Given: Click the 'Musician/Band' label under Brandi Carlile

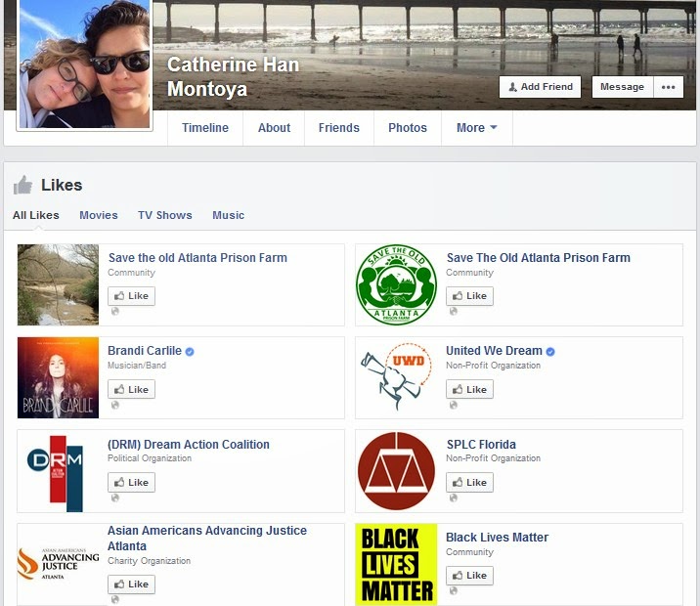Looking at the screenshot, I should point(137,366).
